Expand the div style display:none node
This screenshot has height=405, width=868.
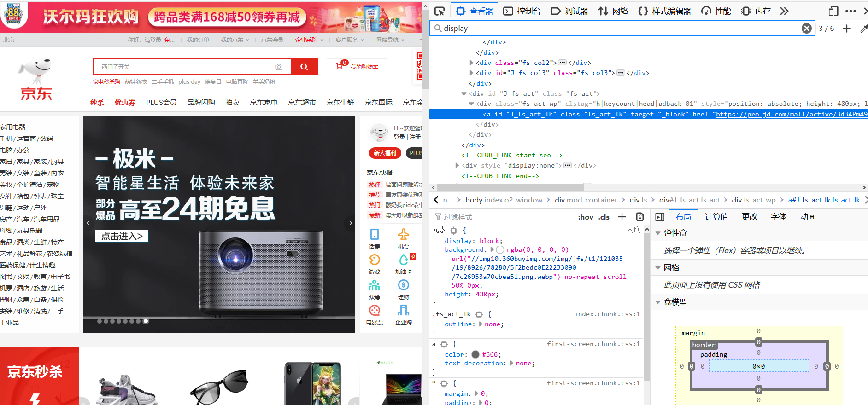[457, 165]
